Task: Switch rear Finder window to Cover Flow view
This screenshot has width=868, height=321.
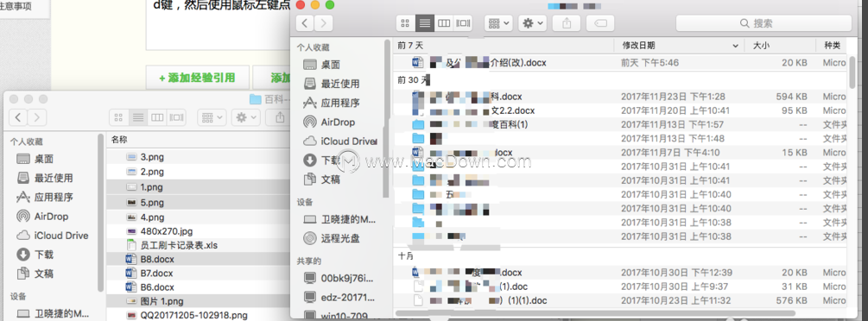Action: pyautogui.click(x=176, y=117)
